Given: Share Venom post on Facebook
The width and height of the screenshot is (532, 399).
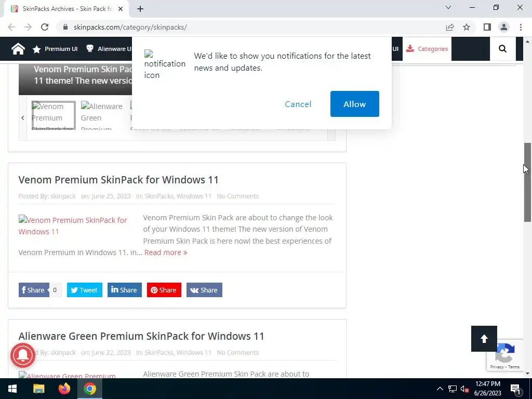Looking at the screenshot, I should (x=34, y=290).
